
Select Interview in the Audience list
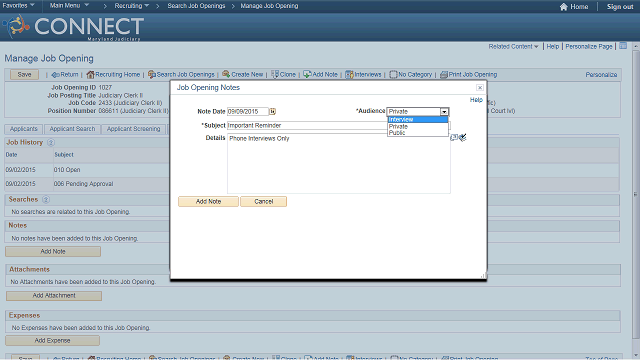click(x=418, y=120)
